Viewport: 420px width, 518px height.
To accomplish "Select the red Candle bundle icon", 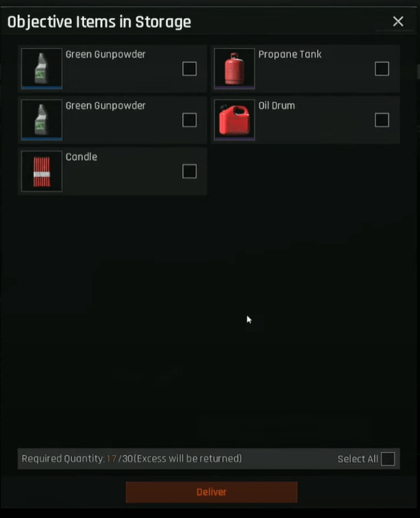I will 42,171.
